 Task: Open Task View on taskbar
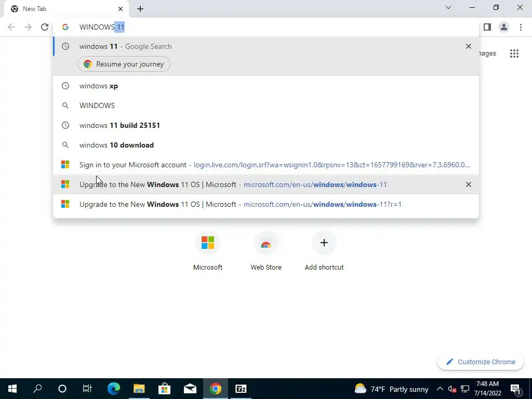pyautogui.click(x=87, y=389)
